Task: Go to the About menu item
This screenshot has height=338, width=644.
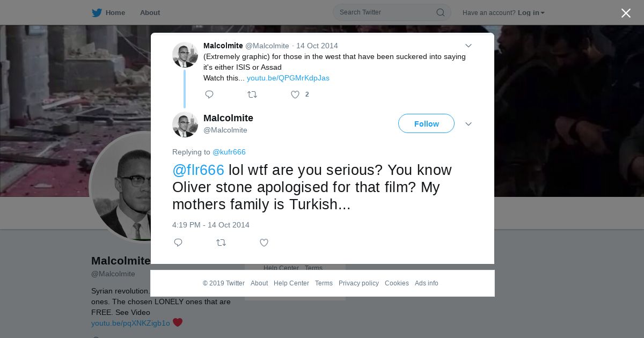Action: (150, 13)
